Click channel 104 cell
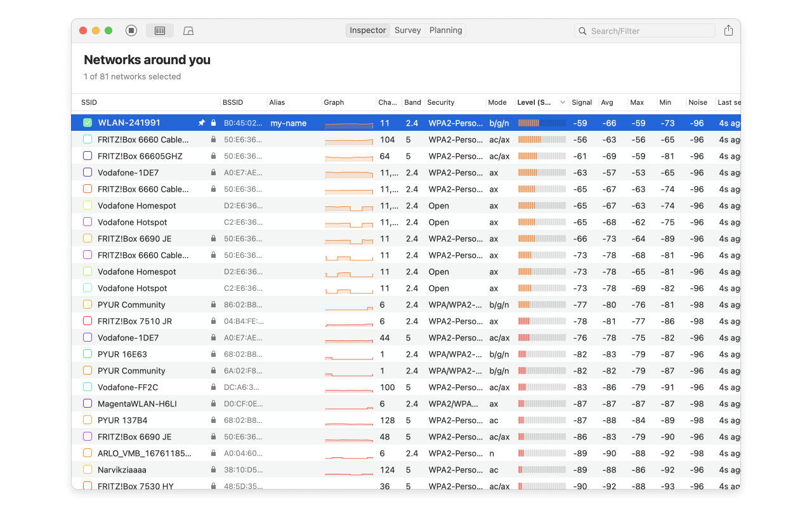 pyautogui.click(x=387, y=139)
